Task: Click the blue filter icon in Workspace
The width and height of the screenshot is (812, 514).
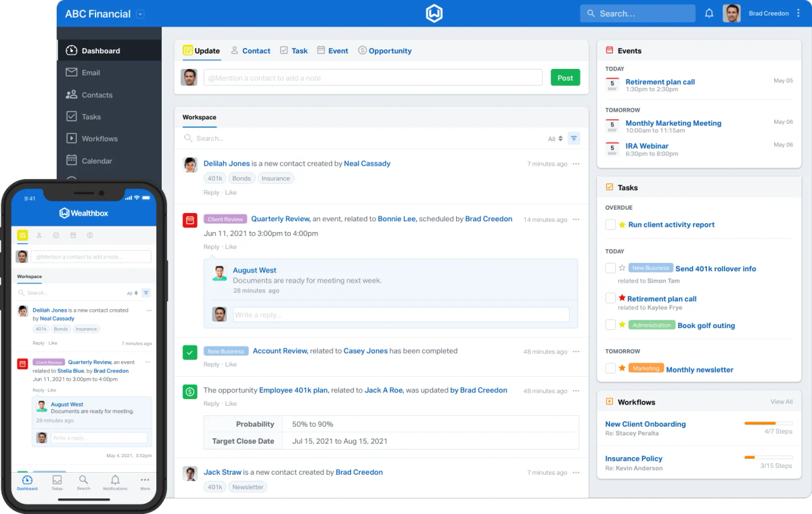Action: (574, 138)
